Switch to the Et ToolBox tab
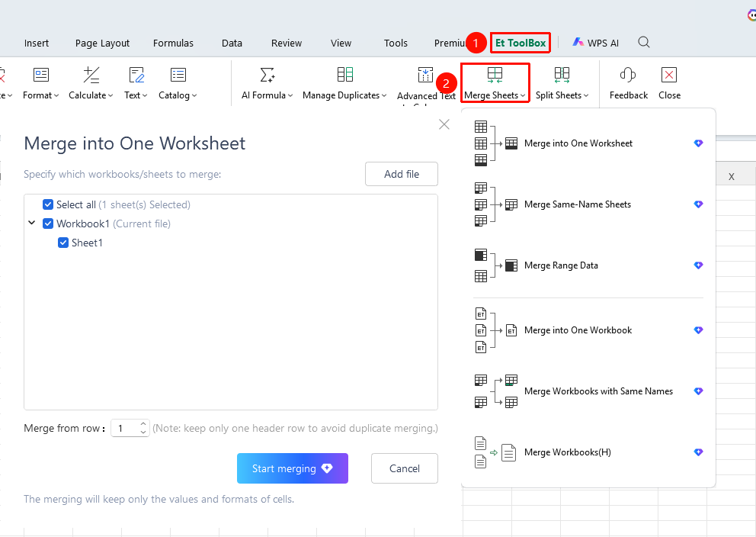756x537 pixels. click(521, 43)
